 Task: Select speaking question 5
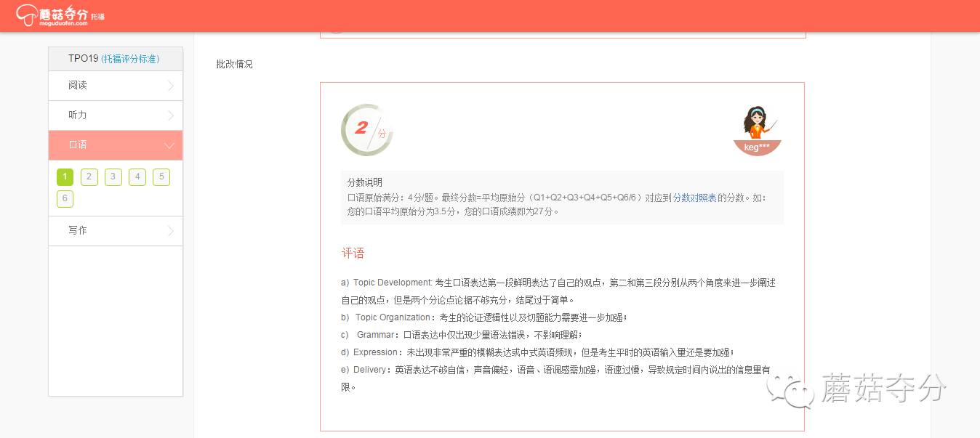(x=161, y=177)
